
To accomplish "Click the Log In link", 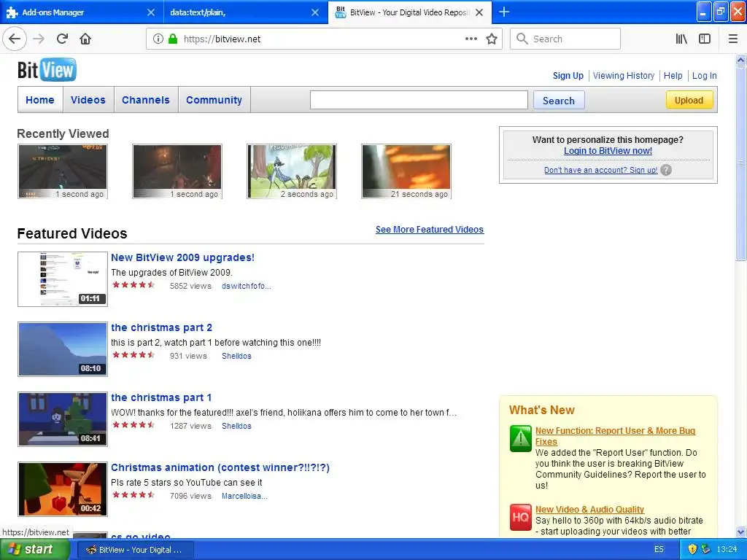I will tap(704, 76).
